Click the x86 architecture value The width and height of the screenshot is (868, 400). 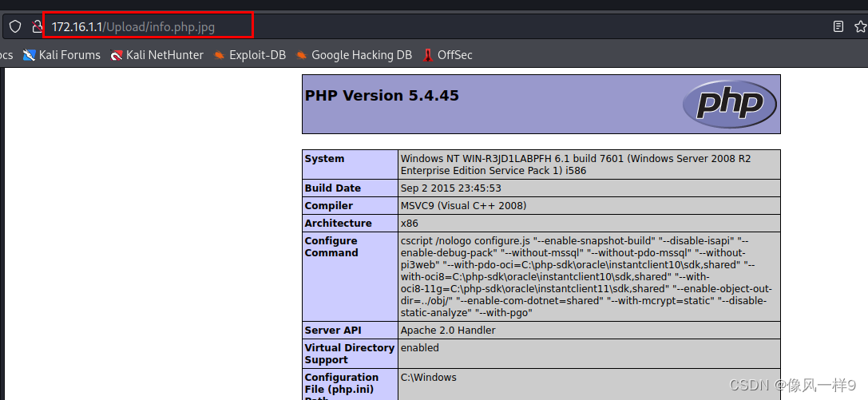(410, 224)
